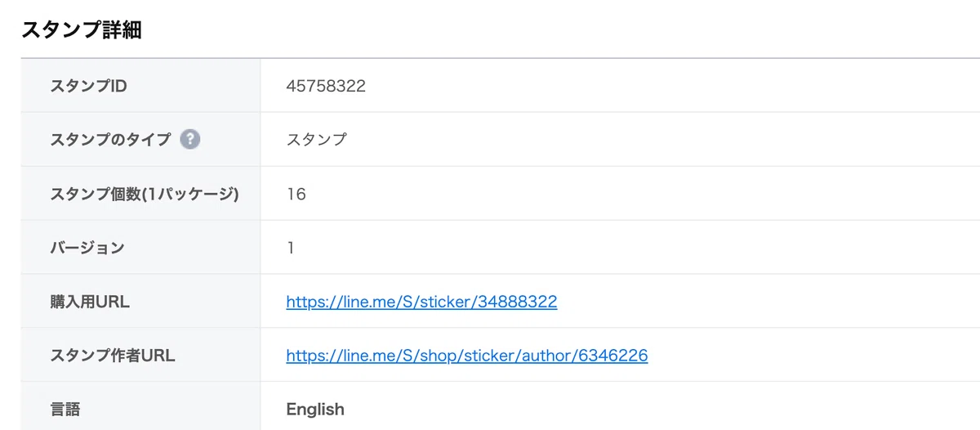Select the language value English

315,409
